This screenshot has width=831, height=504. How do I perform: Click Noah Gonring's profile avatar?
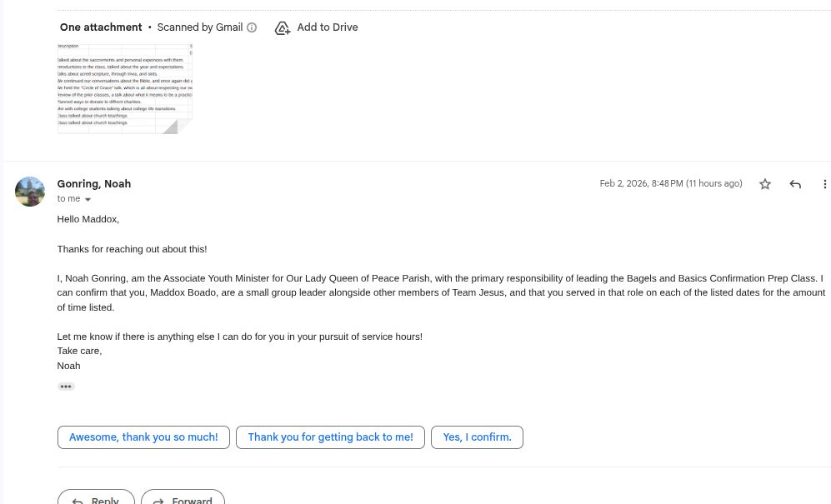click(x=30, y=192)
